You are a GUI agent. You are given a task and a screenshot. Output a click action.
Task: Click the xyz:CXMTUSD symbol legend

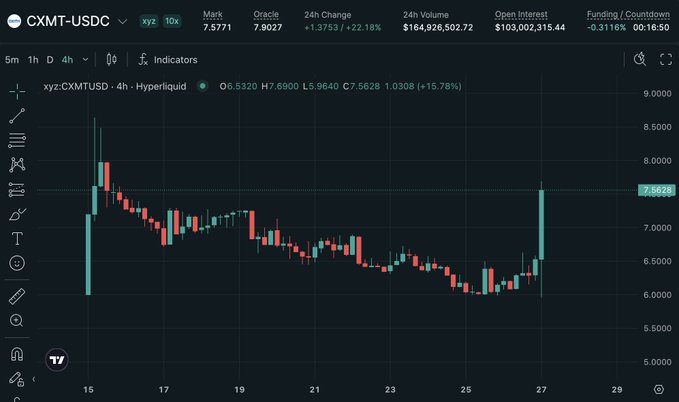[x=115, y=86]
